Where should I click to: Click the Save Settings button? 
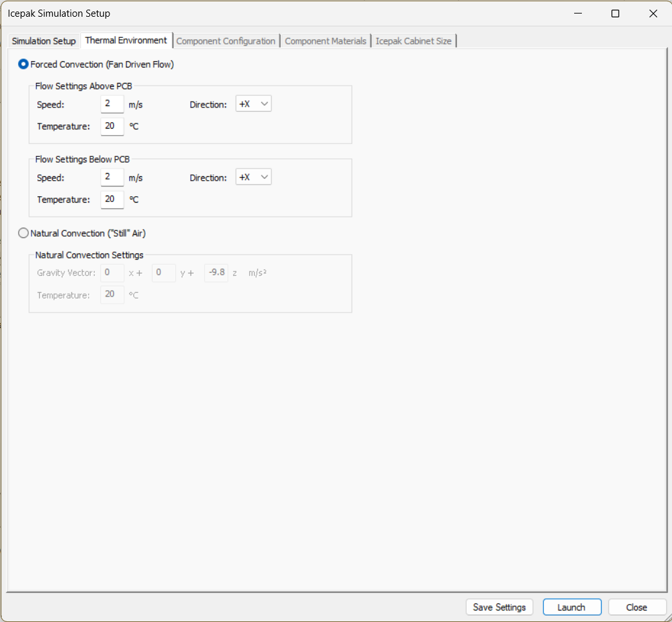coord(499,607)
